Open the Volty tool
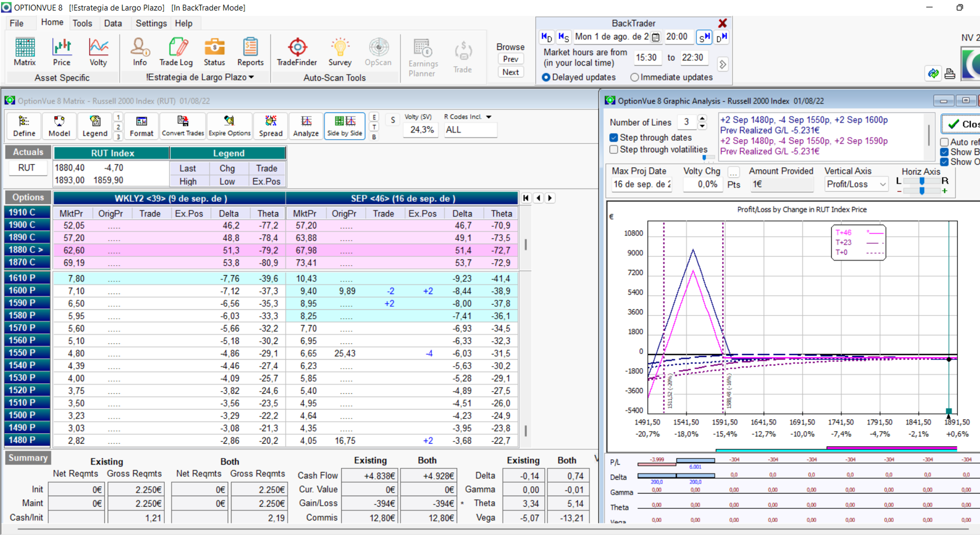980x535 pixels. pyautogui.click(x=98, y=52)
